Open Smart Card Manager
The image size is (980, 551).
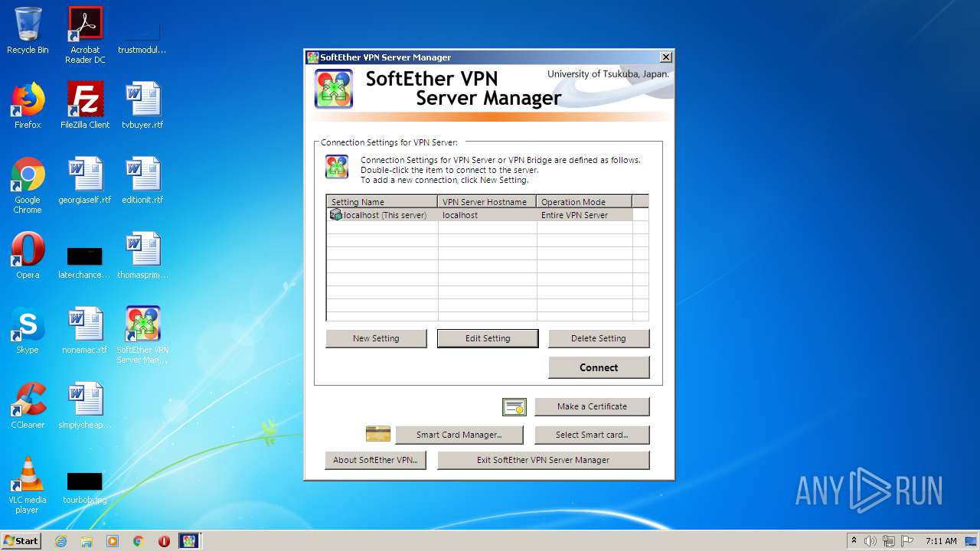[459, 435]
